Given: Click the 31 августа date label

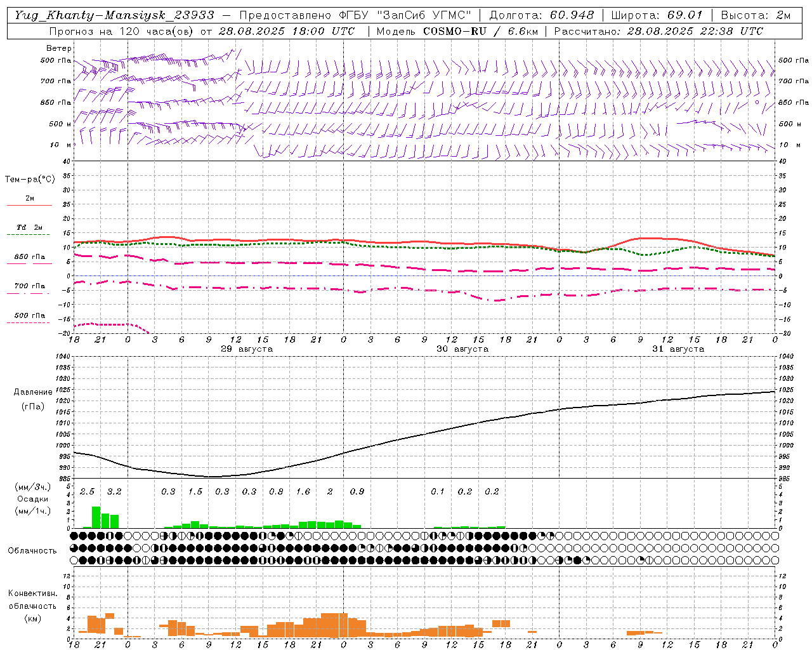Looking at the screenshot, I should click(678, 349).
